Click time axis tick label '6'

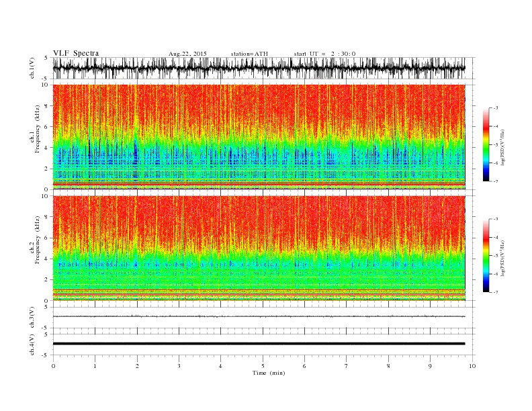(304, 366)
